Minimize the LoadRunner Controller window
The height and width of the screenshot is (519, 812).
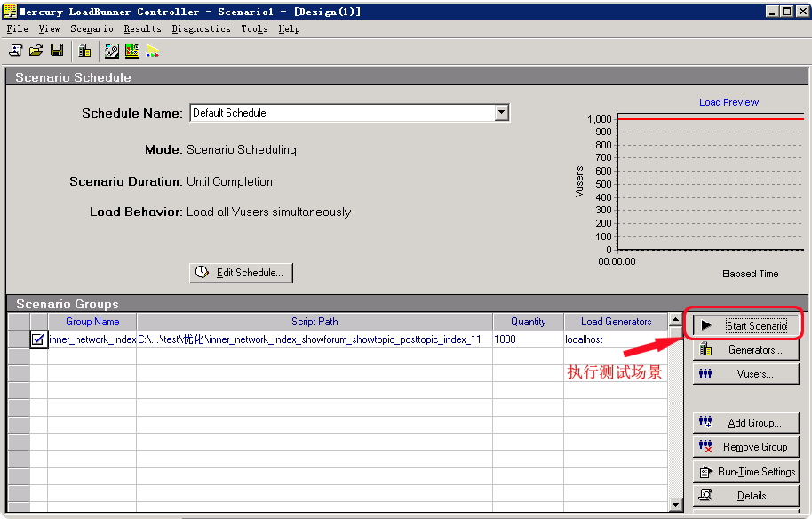(x=773, y=11)
